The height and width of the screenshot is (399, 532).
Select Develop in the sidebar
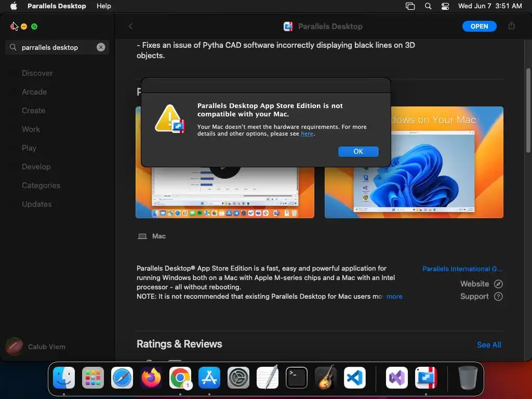[x=36, y=167]
